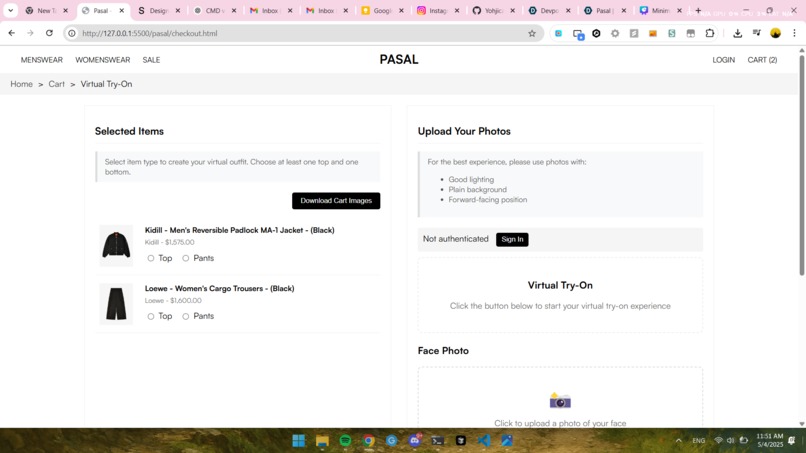The image size is (806, 453).
Task: Click Download Cart Images button
Action: (336, 201)
